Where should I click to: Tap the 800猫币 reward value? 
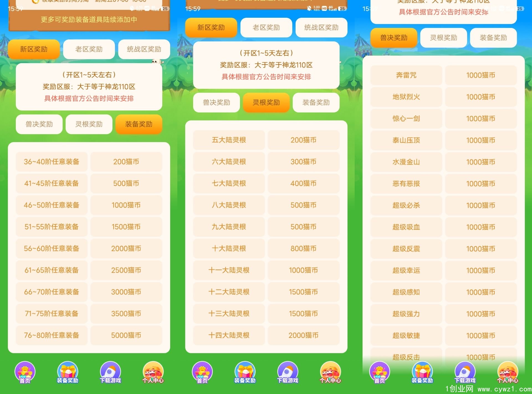coord(304,248)
